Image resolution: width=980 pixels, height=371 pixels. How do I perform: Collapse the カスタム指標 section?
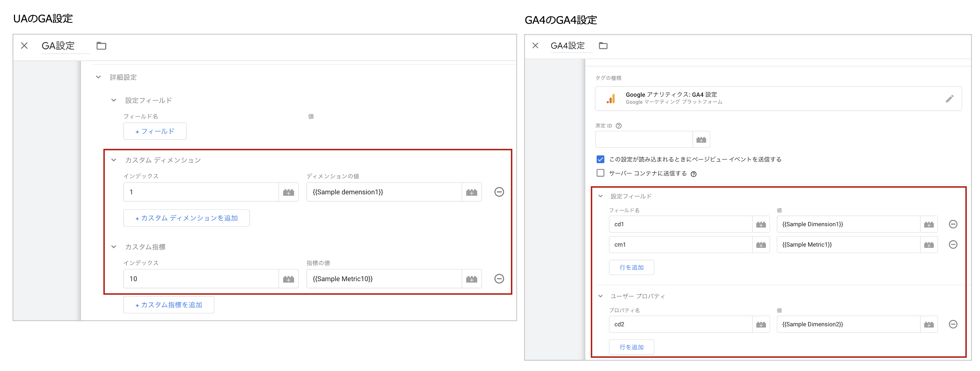pos(113,247)
